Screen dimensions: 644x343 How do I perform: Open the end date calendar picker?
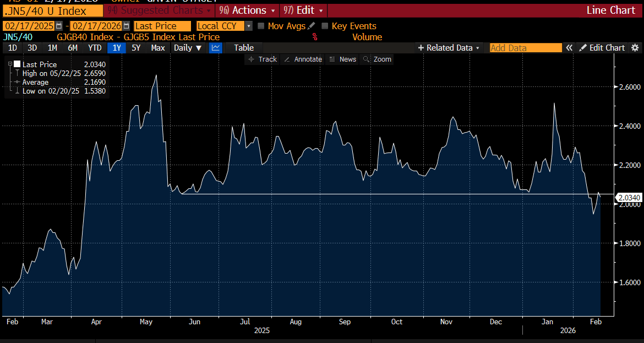point(127,26)
